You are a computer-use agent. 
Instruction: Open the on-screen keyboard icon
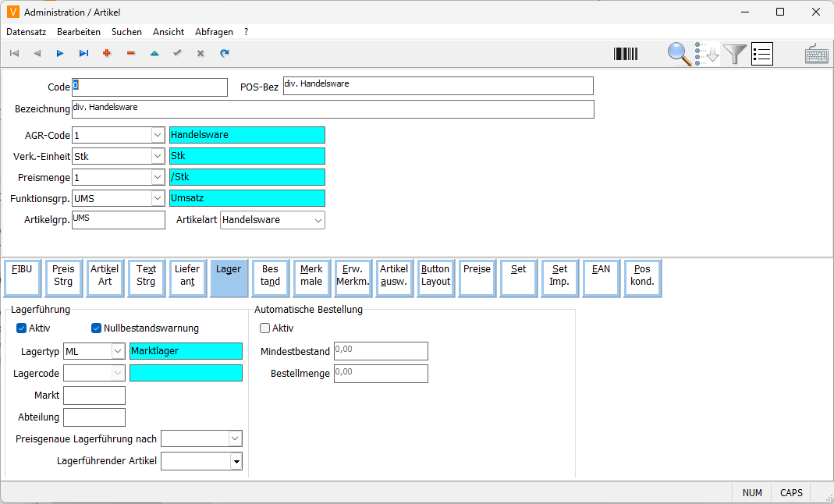(817, 54)
